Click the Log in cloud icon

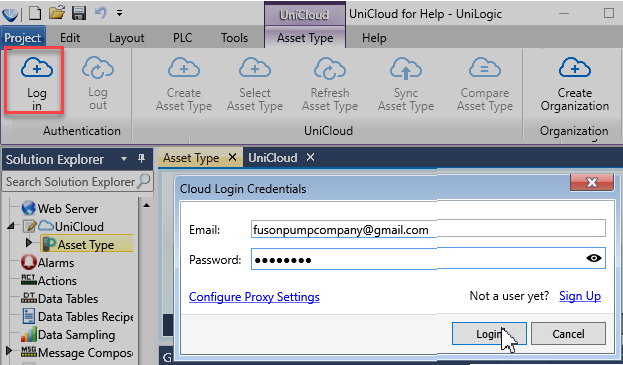coord(37,68)
